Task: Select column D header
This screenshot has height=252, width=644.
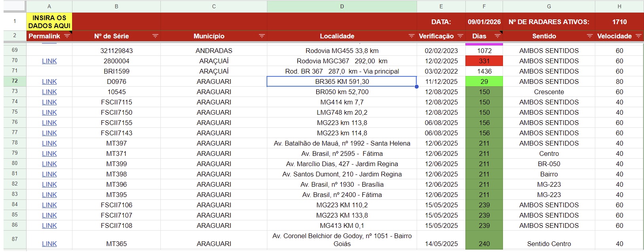Action: [x=342, y=6]
